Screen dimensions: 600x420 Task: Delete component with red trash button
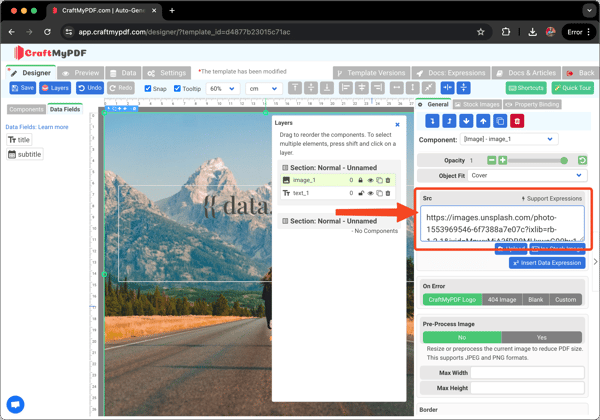517,121
